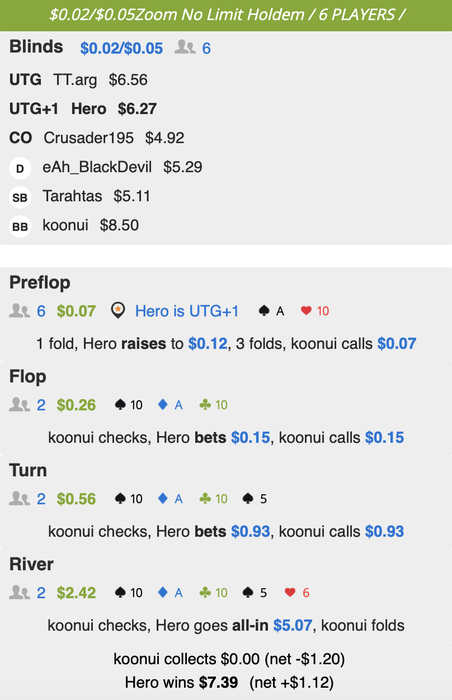Screen dimensions: 452x700
Task: Click the Hero is UTG+1 link
Action: click(x=187, y=311)
